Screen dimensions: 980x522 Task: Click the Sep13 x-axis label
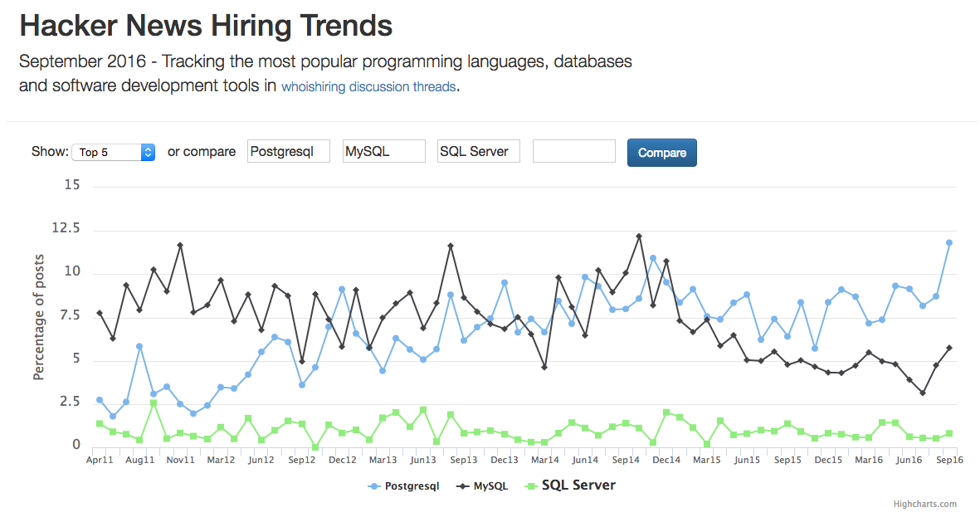click(463, 460)
